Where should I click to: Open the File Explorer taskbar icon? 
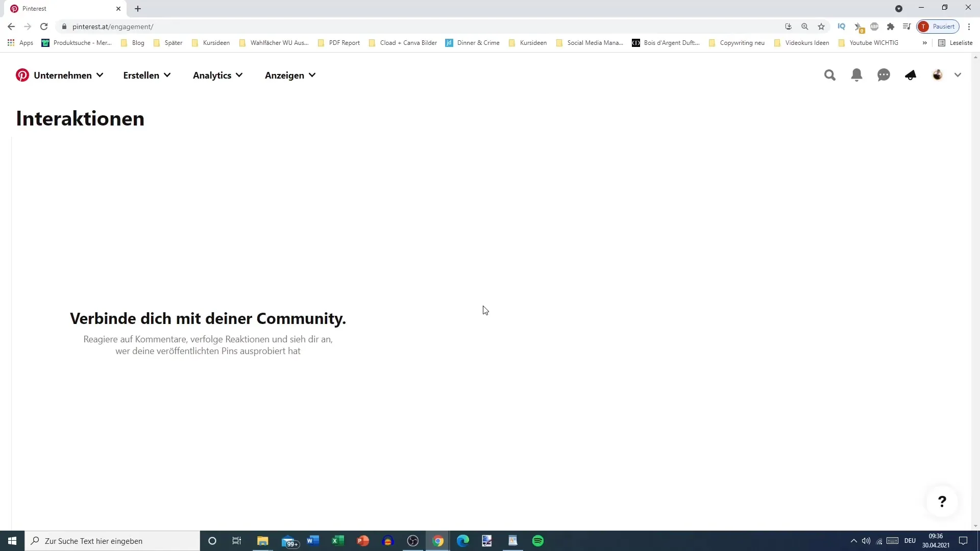click(x=262, y=540)
